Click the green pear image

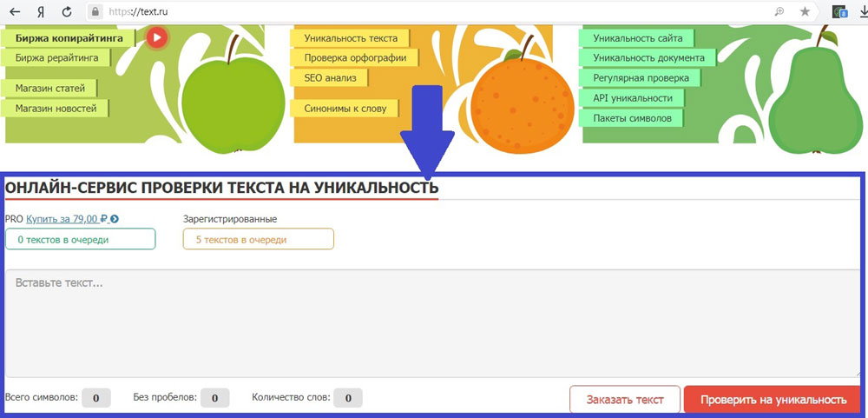(x=817, y=93)
